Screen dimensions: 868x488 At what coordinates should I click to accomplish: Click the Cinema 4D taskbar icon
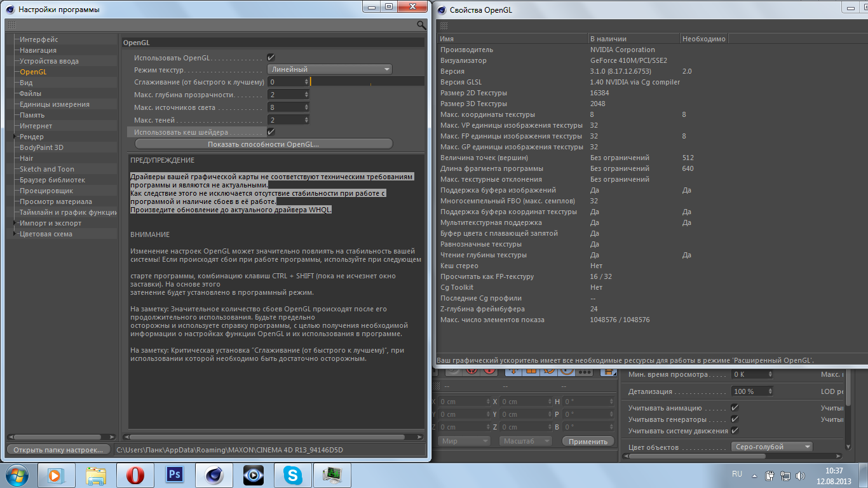coord(214,475)
